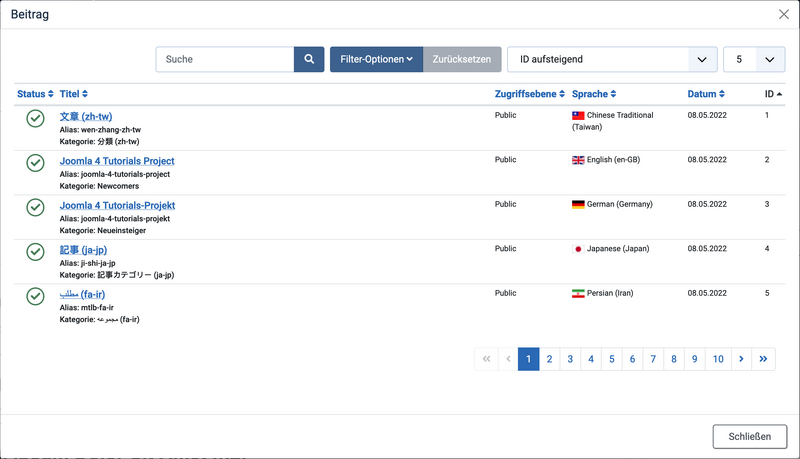Click the previous page arrow
Image resolution: width=800 pixels, height=459 pixels.
[508, 359]
